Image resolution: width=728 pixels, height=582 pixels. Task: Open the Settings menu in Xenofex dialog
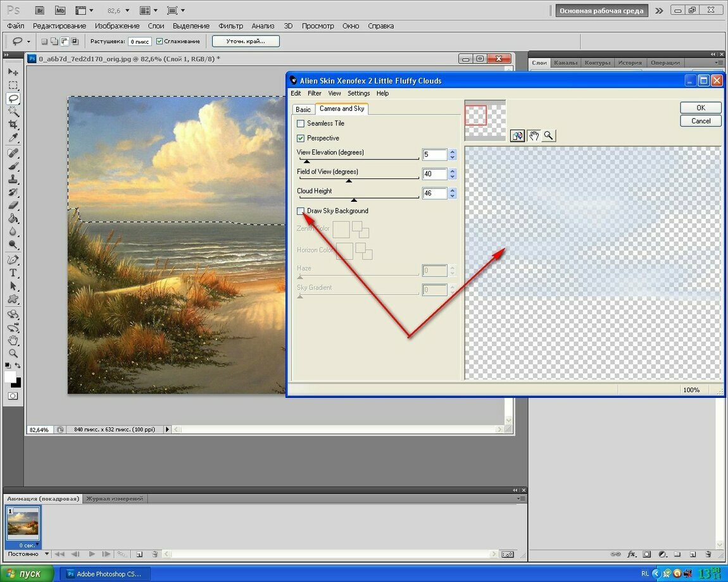coord(358,93)
